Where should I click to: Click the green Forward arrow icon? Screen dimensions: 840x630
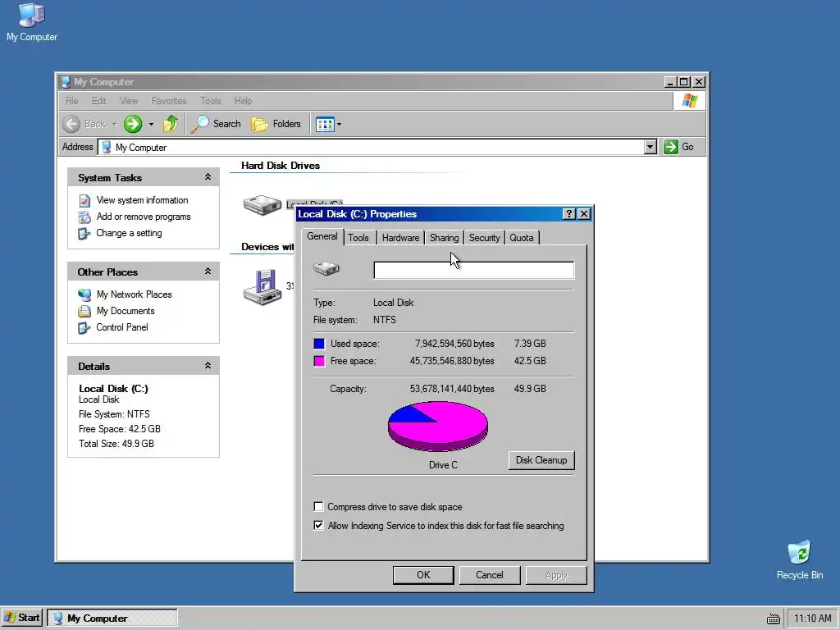click(x=133, y=124)
